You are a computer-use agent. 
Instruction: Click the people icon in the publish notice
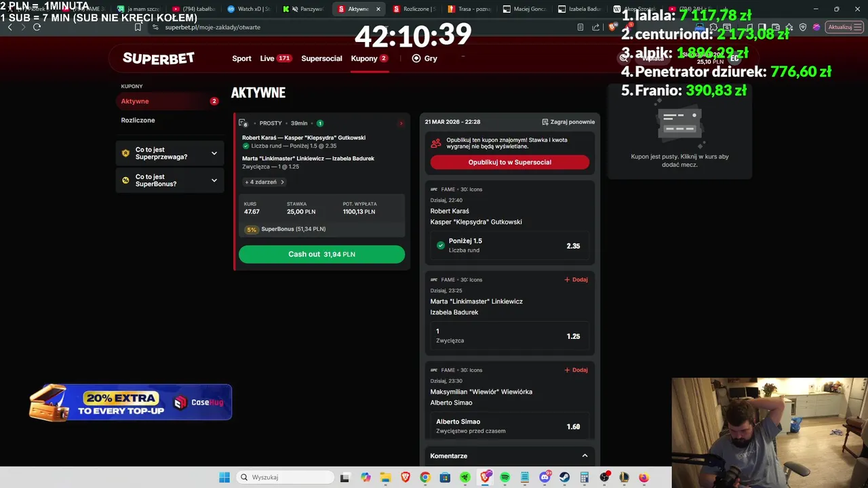point(436,143)
